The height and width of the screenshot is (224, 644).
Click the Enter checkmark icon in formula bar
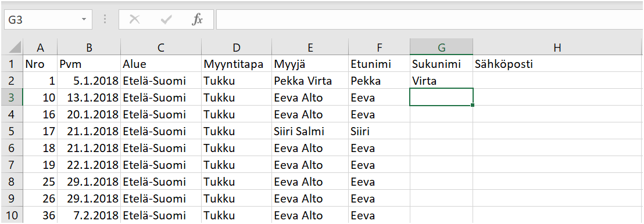[x=166, y=20]
